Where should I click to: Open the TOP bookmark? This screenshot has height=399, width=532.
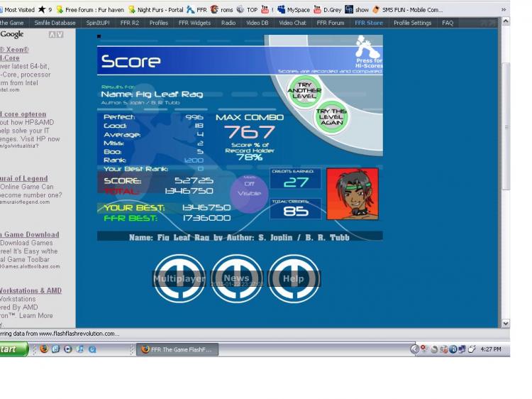(x=248, y=10)
